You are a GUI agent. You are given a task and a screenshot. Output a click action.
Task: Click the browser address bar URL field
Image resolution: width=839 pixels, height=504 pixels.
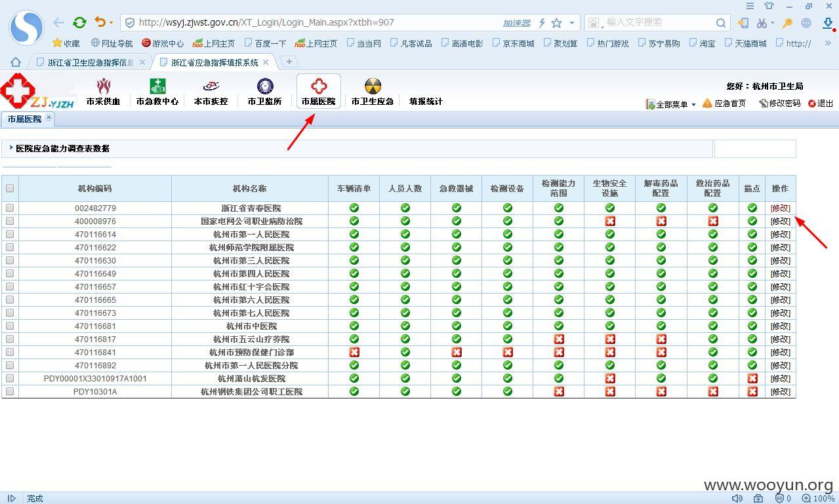click(x=315, y=22)
